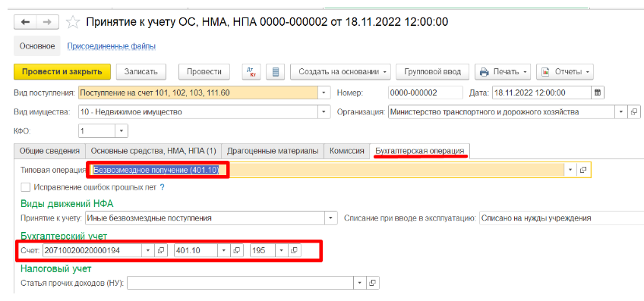This screenshot has height=301, width=644.
Task: Open Организация form with the open icon
Action: click(x=634, y=111)
